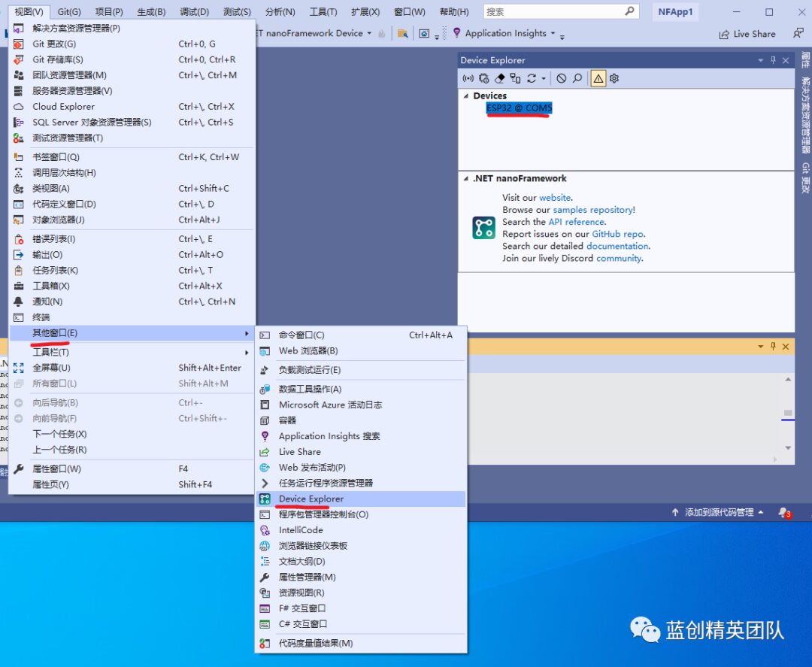Click the Git 更改(G) menu icon
The width and height of the screenshot is (812, 667).
click(x=19, y=44)
